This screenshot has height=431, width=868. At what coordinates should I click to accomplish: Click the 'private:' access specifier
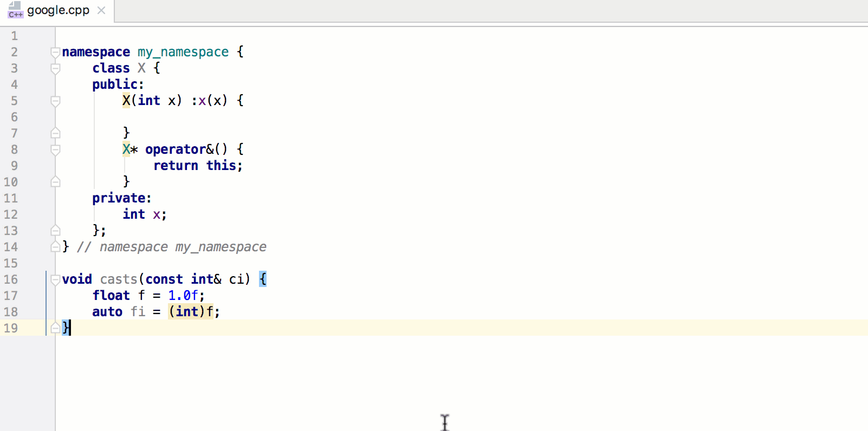click(122, 198)
